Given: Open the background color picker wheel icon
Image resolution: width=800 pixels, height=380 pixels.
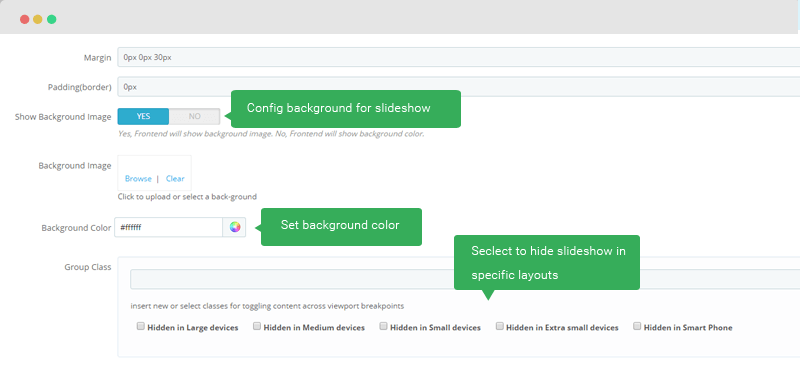Looking at the screenshot, I should click(x=234, y=227).
